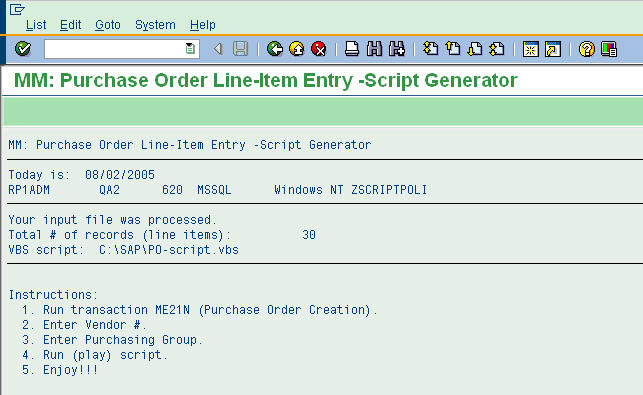Click the red Cancel icon

319,49
